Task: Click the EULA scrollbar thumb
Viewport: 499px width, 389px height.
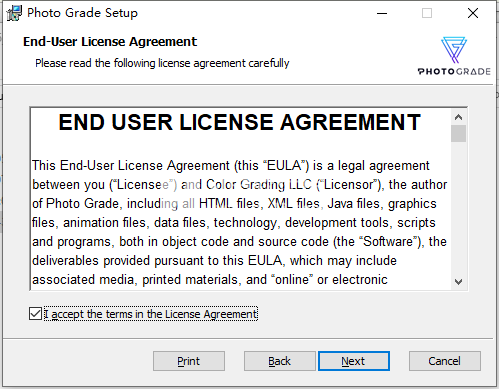Action: (458, 134)
